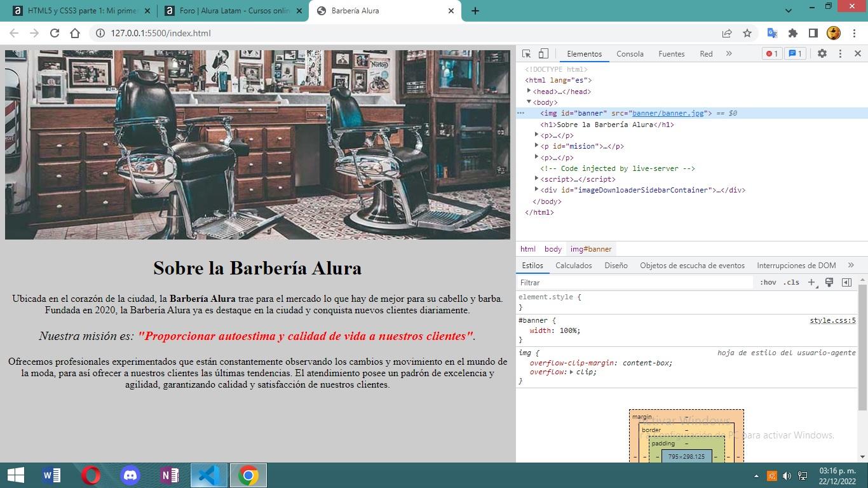Close the DevTools panel
This screenshot has height=488, width=868.
(x=857, y=53)
